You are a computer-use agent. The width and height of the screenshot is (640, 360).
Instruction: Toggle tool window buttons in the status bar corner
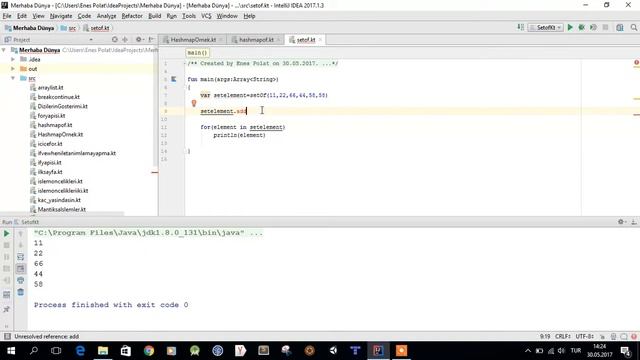[x=7, y=336]
